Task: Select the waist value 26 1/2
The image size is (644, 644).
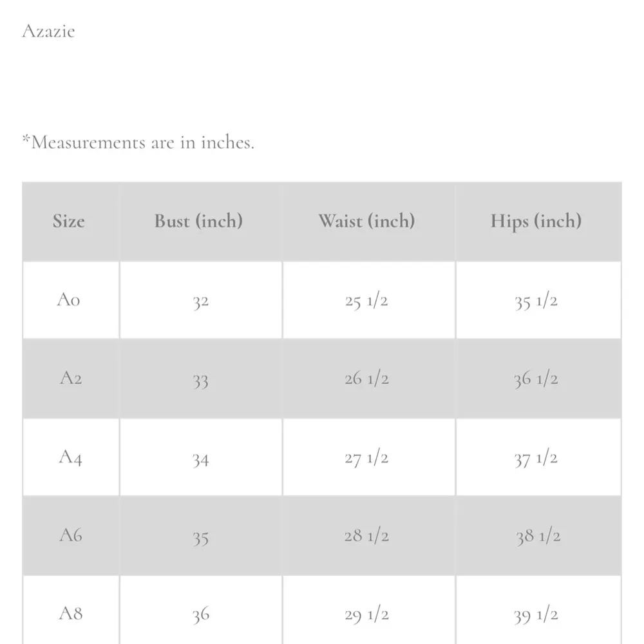Action: tap(366, 379)
